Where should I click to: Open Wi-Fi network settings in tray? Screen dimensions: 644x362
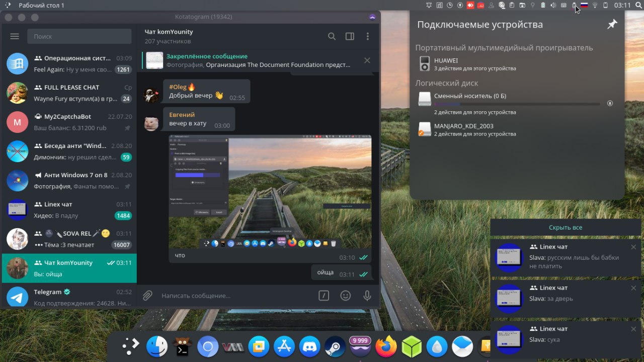click(x=595, y=5)
